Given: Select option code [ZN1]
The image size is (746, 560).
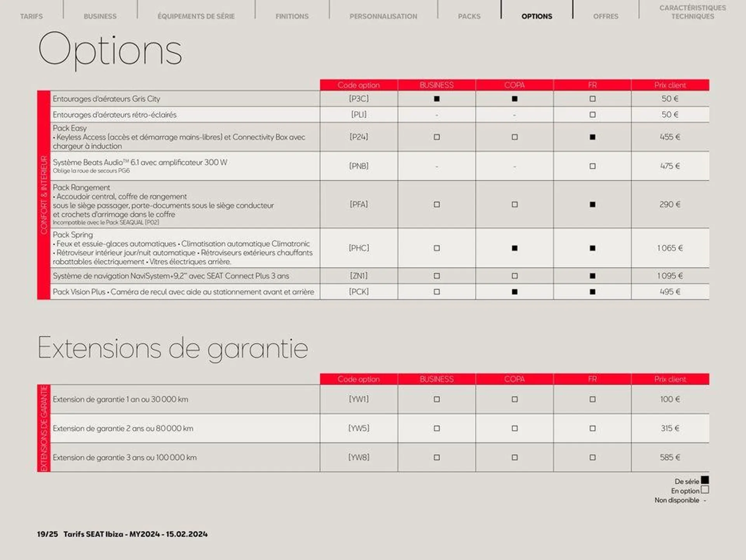Looking at the screenshot, I should (359, 276).
